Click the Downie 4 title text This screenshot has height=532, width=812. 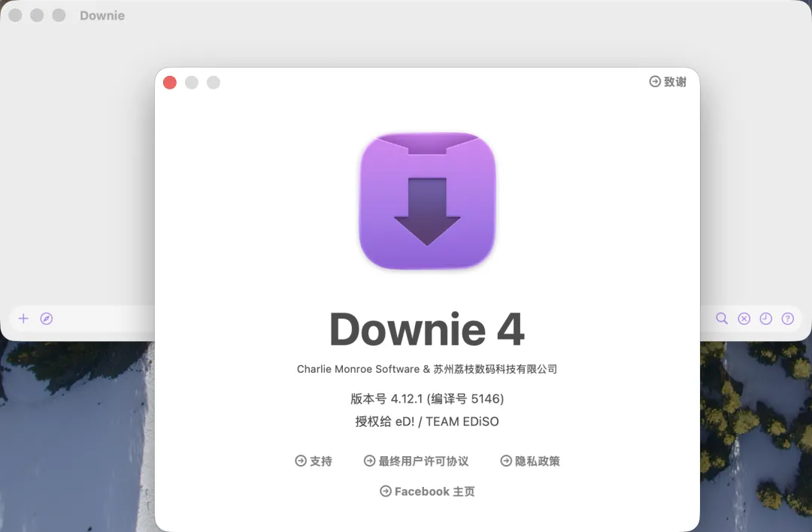(x=427, y=329)
